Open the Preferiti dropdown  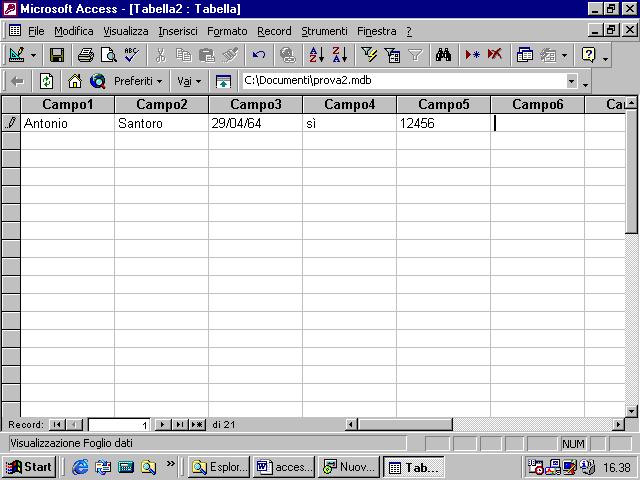coord(138,81)
